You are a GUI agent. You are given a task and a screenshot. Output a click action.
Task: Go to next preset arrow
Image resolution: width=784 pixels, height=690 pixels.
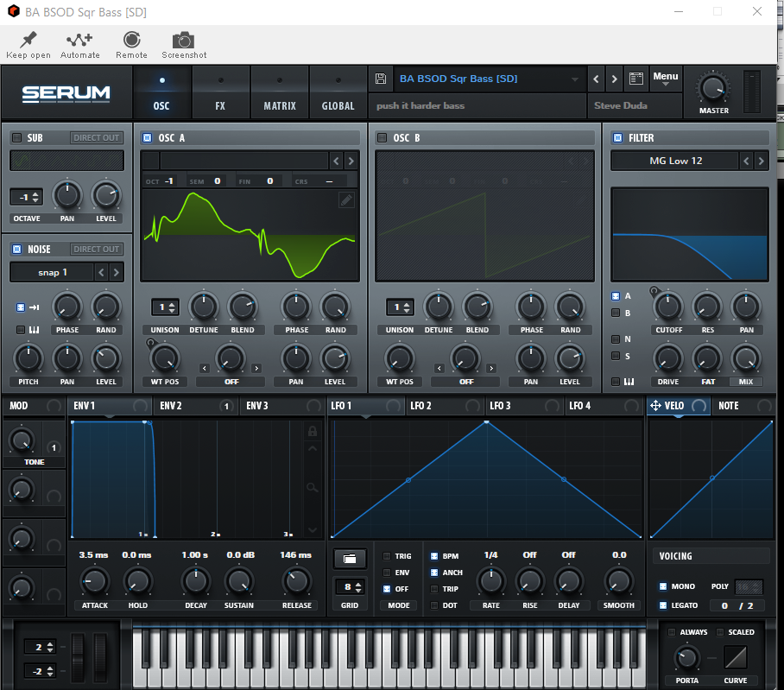[x=615, y=79]
